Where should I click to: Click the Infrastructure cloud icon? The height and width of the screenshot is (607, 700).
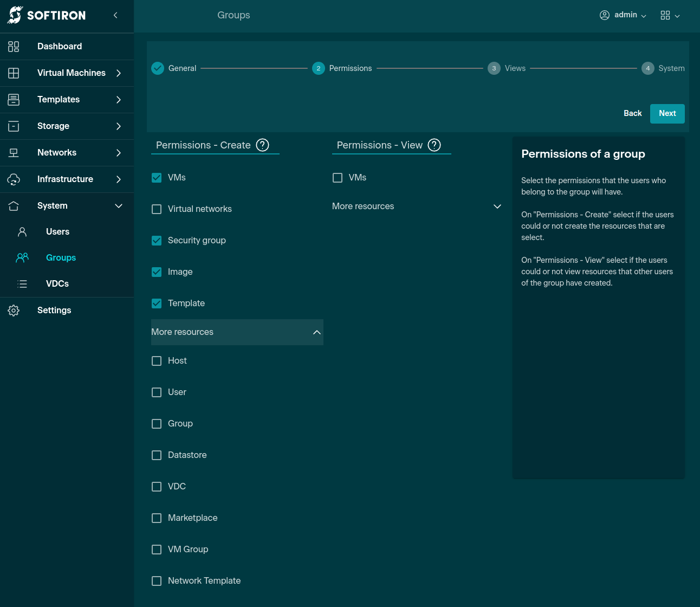14,179
